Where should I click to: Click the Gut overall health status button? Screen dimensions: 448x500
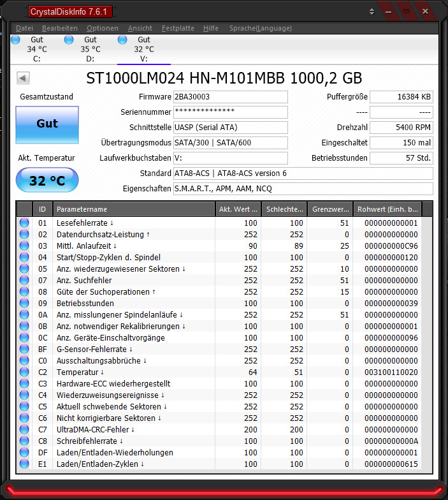47,125
